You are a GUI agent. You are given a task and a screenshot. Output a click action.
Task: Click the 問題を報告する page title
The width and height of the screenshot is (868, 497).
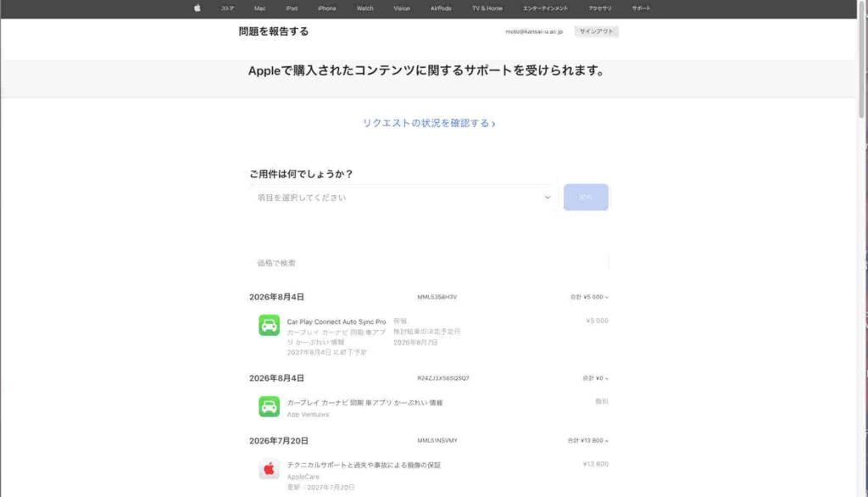(274, 31)
